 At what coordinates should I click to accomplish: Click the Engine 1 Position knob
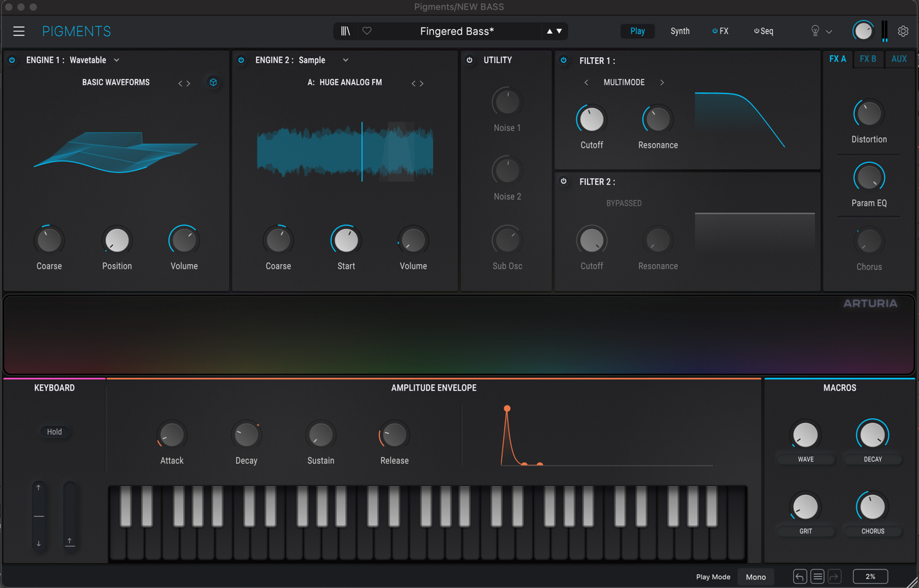[x=117, y=240]
